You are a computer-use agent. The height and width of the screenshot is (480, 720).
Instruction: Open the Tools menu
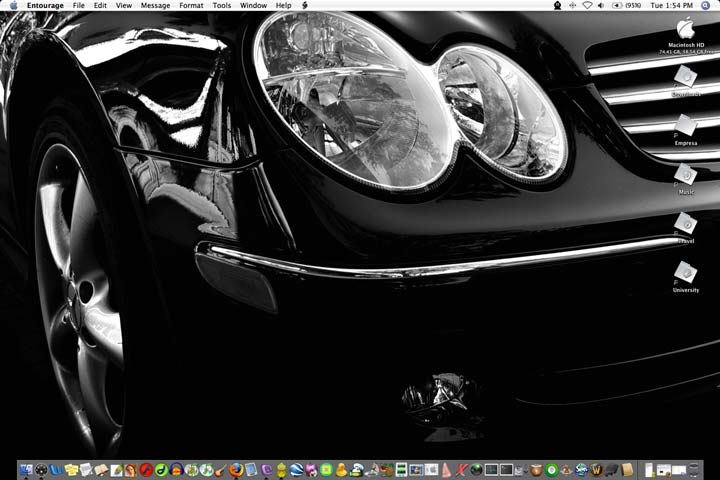click(x=222, y=5)
